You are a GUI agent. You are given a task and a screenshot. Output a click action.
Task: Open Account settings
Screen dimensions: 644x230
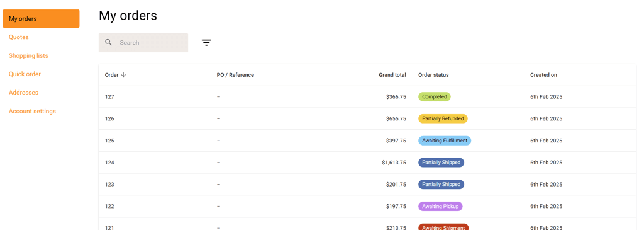pyautogui.click(x=33, y=111)
